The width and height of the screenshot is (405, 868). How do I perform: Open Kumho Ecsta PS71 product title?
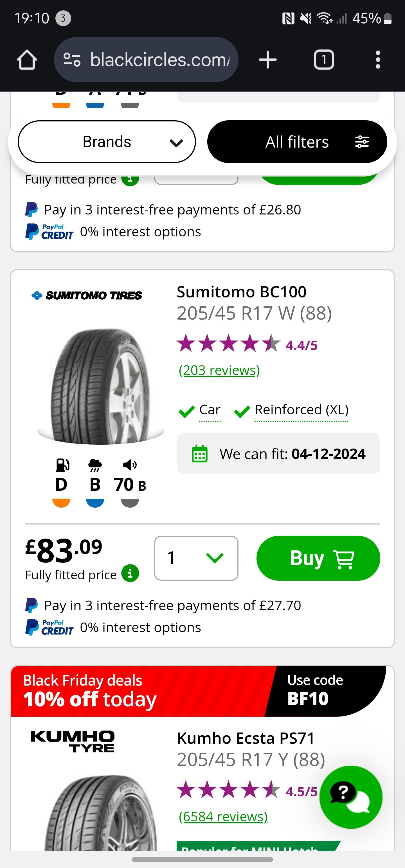[246, 738]
